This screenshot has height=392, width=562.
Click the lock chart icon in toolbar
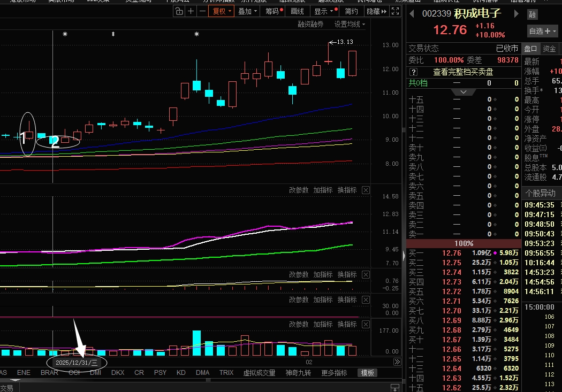tap(179, 11)
